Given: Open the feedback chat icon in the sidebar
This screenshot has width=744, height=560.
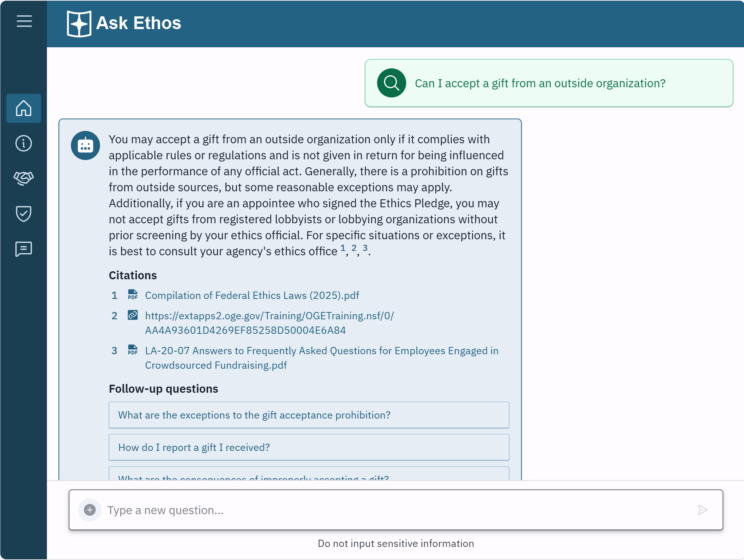Looking at the screenshot, I should point(23,249).
